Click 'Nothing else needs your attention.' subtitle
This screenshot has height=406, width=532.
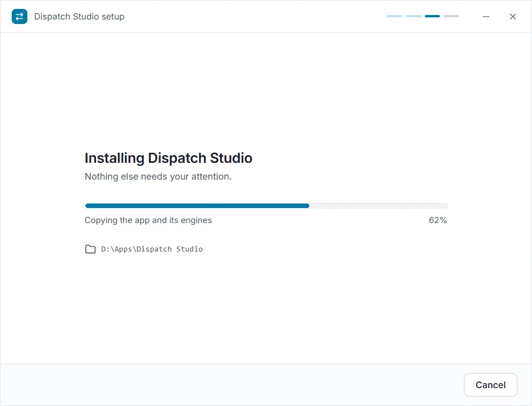pyautogui.click(x=158, y=177)
